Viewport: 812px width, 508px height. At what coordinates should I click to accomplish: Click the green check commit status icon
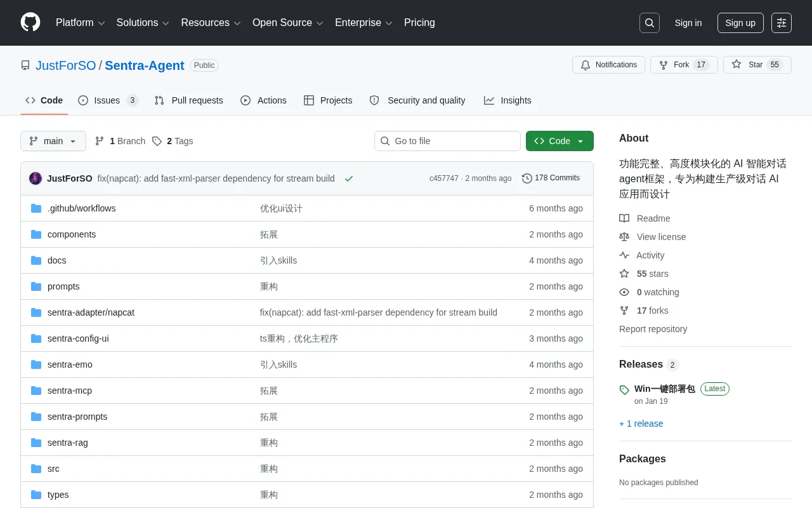point(349,178)
